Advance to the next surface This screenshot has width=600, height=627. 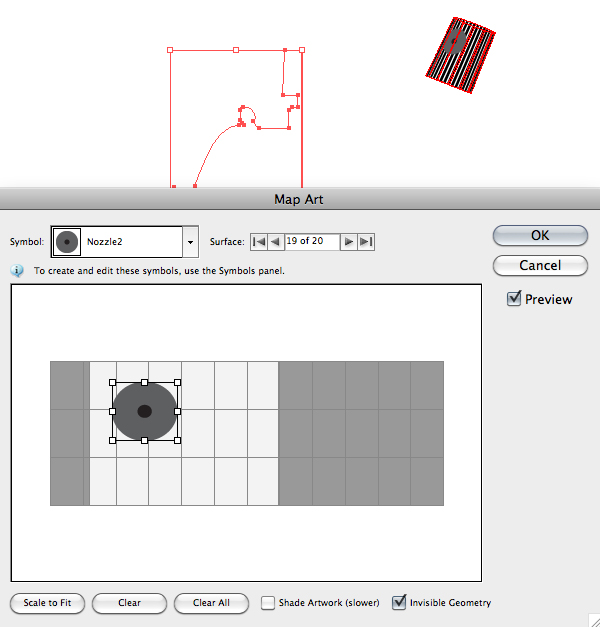[348, 241]
